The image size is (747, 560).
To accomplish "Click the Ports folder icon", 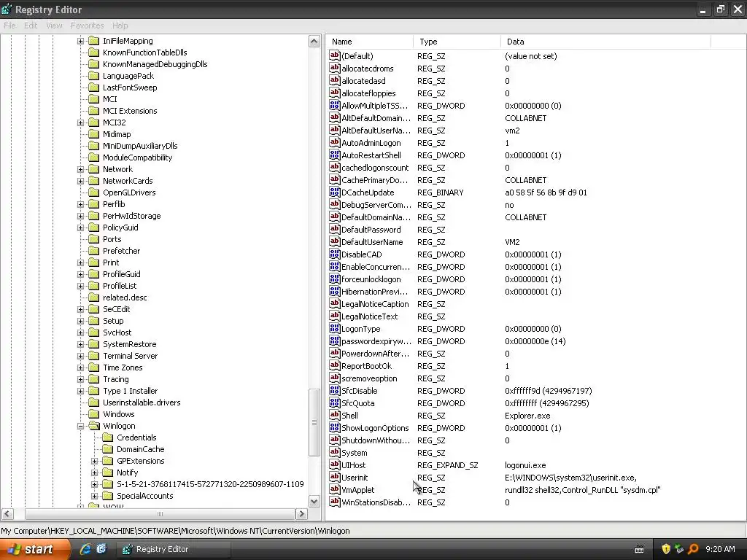I will click(x=94, y=239).
